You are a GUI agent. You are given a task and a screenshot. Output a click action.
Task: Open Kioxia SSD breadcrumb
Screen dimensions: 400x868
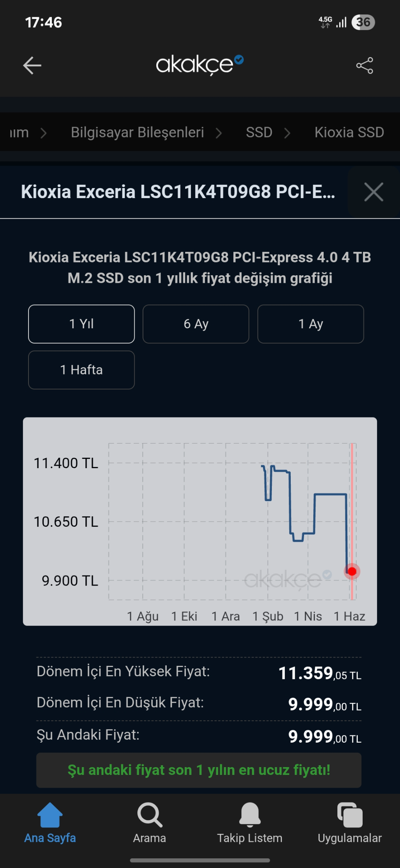pos(349,132)
